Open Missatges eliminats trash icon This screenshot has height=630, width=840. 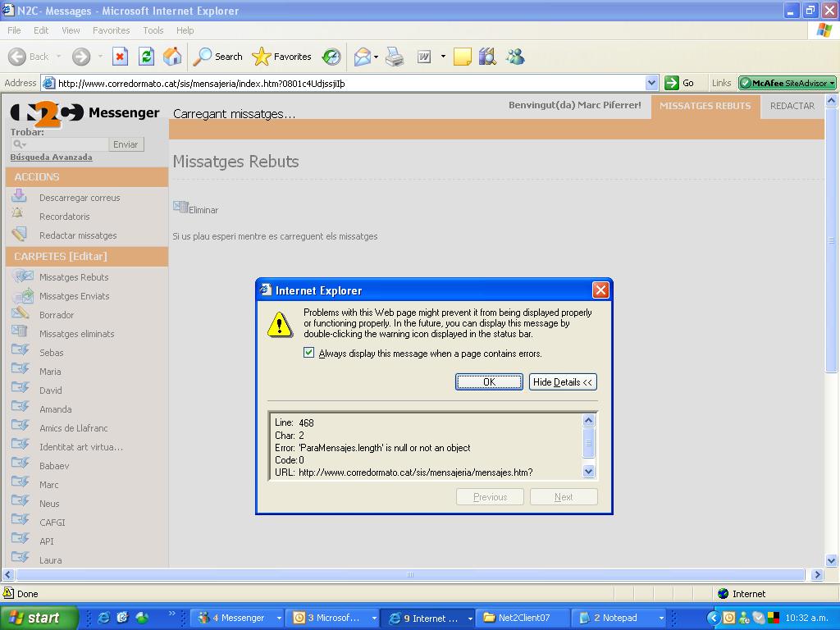tap(20, 331)
